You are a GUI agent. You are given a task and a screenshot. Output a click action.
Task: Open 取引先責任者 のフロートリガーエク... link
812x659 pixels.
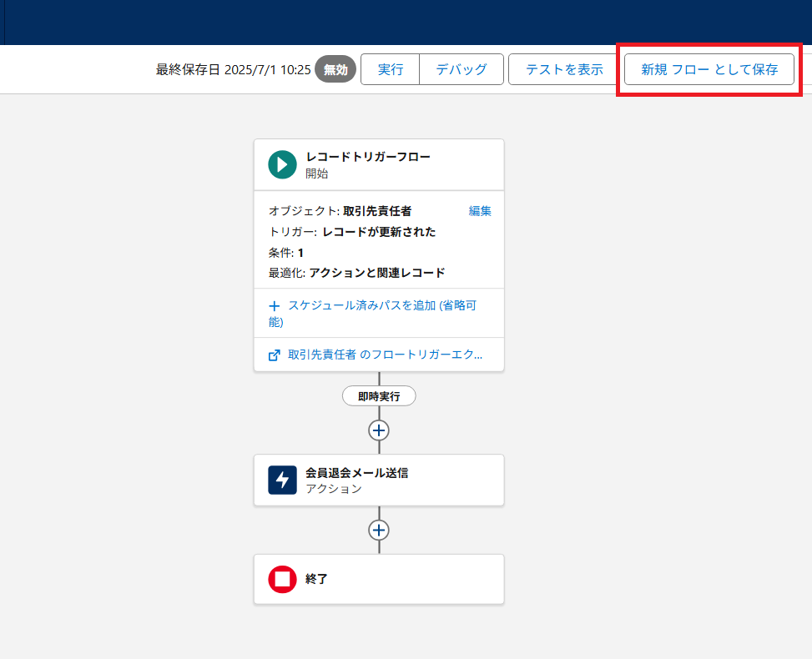pos(385,355)
